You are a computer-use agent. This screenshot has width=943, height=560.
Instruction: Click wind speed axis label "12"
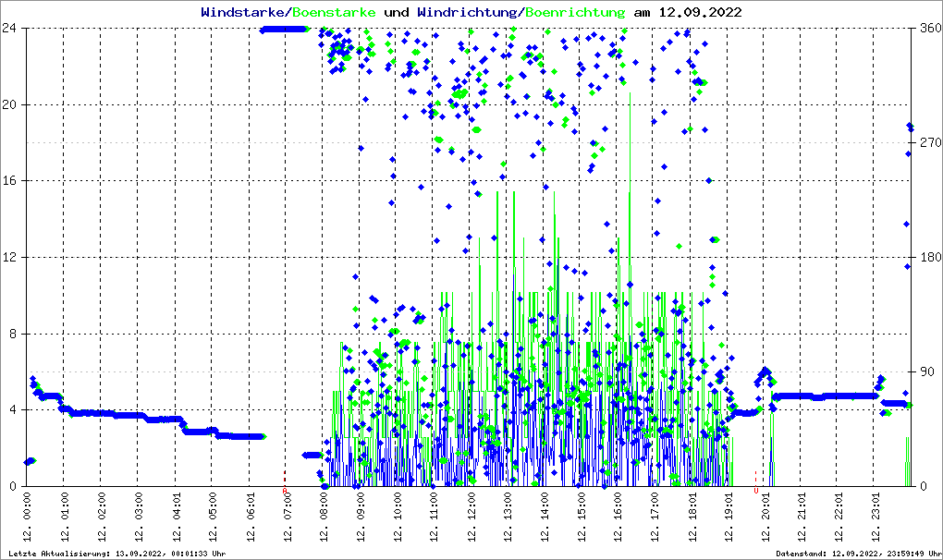(x=9, y=257)
